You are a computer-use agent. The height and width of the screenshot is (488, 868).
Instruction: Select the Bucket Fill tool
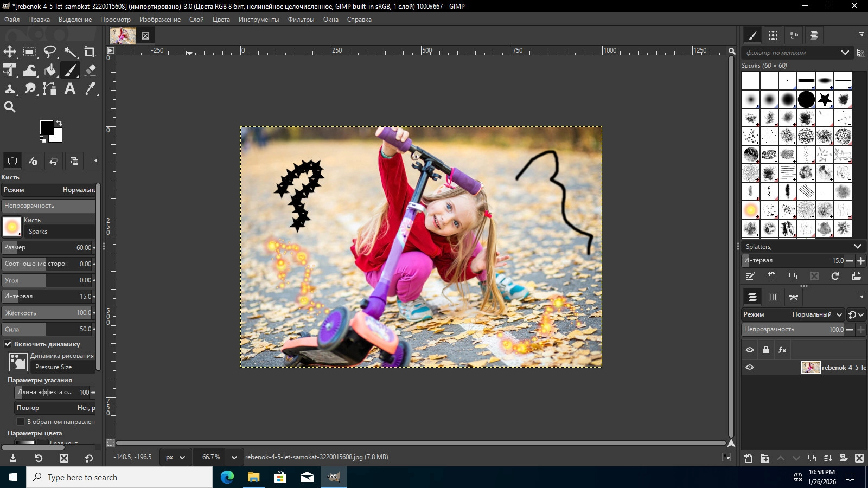tap(50, 70)
